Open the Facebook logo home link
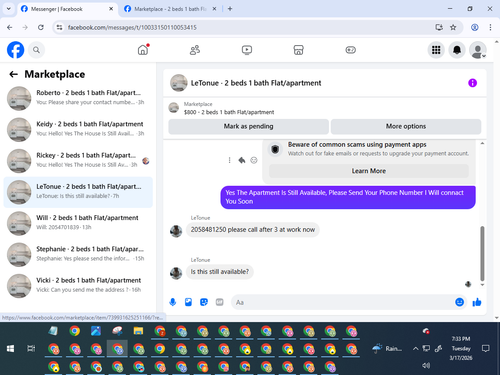 [15, 50]
